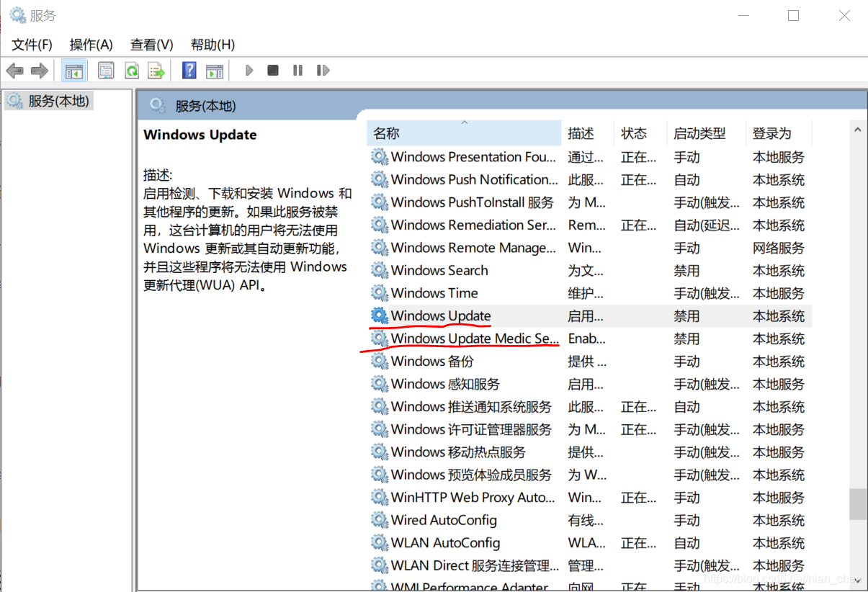Sort by the 状态 column header
Screen dimensions: 868x592
pos(640,133)
